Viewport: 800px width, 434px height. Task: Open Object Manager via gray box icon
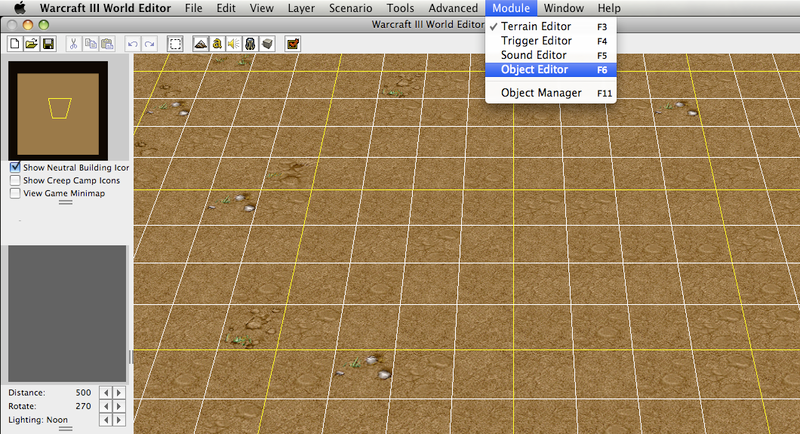coord(267,44)
